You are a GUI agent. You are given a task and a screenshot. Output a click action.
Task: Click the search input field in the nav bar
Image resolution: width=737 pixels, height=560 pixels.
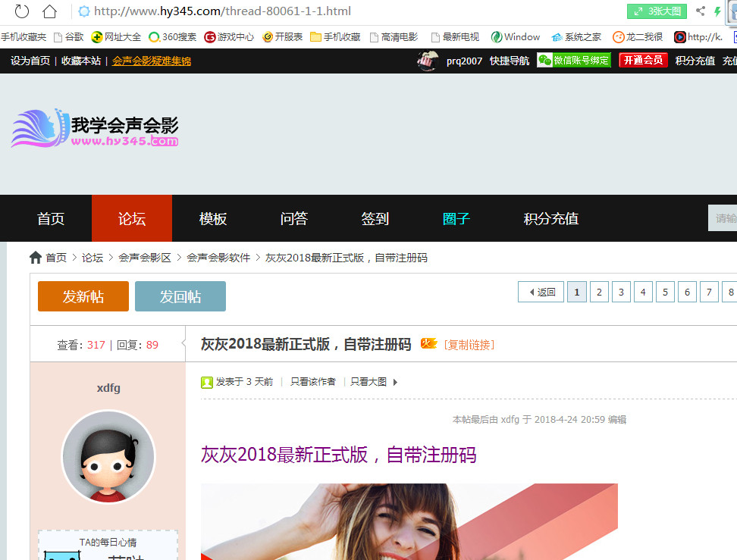coord(723,218)
